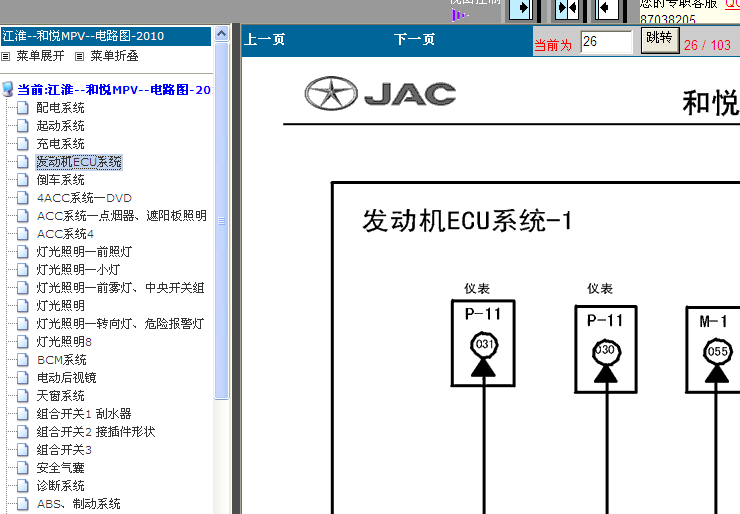
Task: Open BCM系统 tree entry
Action: click(62, 360)
